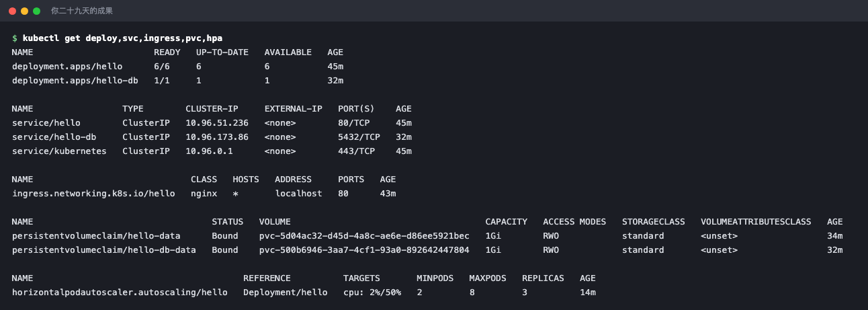Click ingress age '43m'
The width and height of the screenshot is (868, 310).
coord(388,194)
